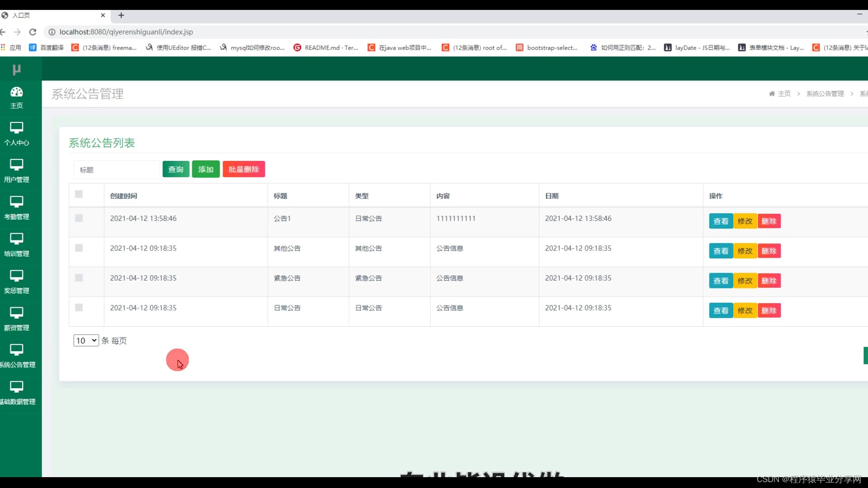This screenshot has height=488, width=868.
Task: Check the 紧急公告 row checkbox
Action: (79, 278)
